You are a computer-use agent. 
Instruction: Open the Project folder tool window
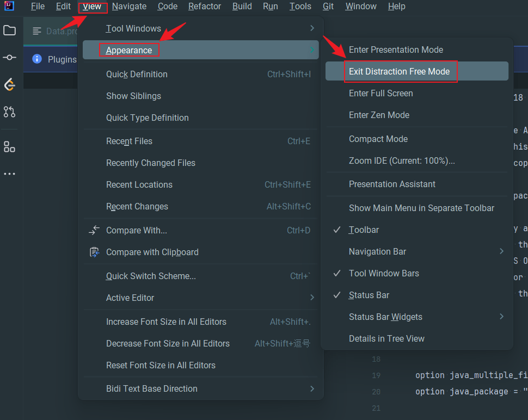point(9,30)
